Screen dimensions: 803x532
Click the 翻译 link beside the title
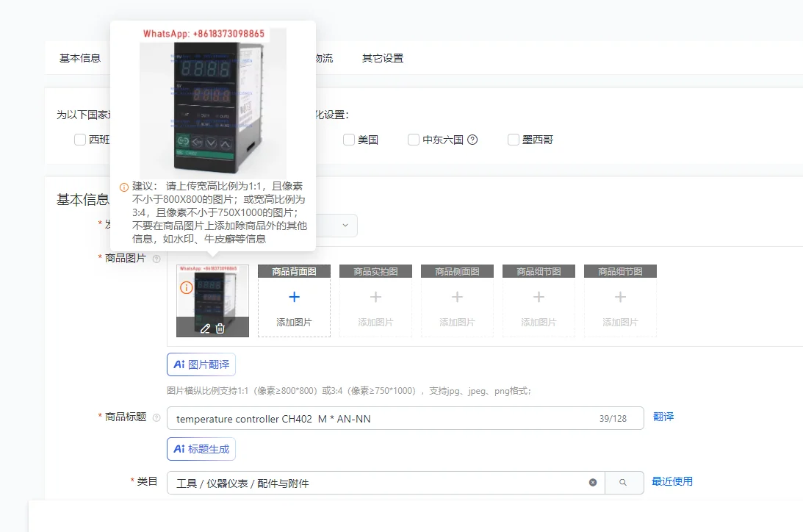(663, 417)
